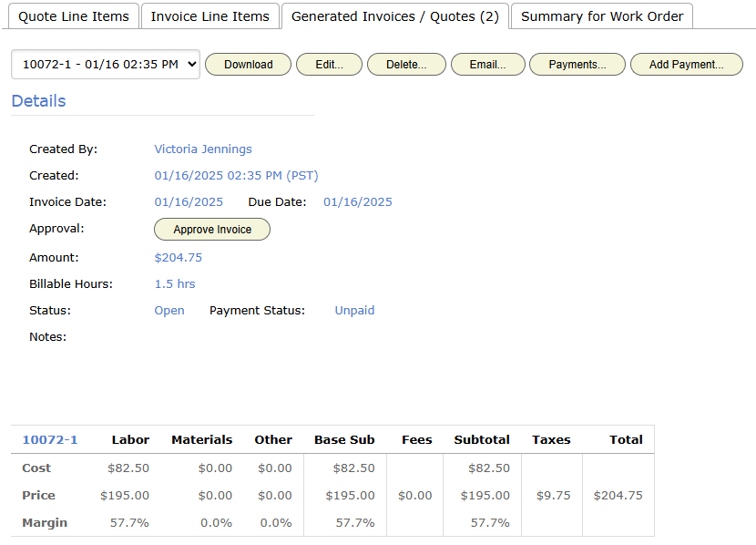756x545 pixels.
Task: Click the Edit... button
Action: pyautogui.click(x=330, y=65)
